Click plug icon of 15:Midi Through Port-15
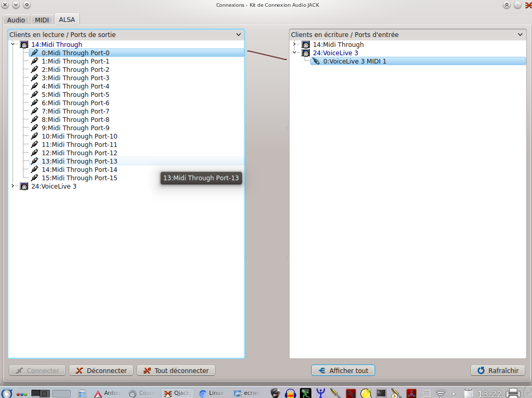Image resolution: width=532 pixels, height=398 pixels. [34, 178]
